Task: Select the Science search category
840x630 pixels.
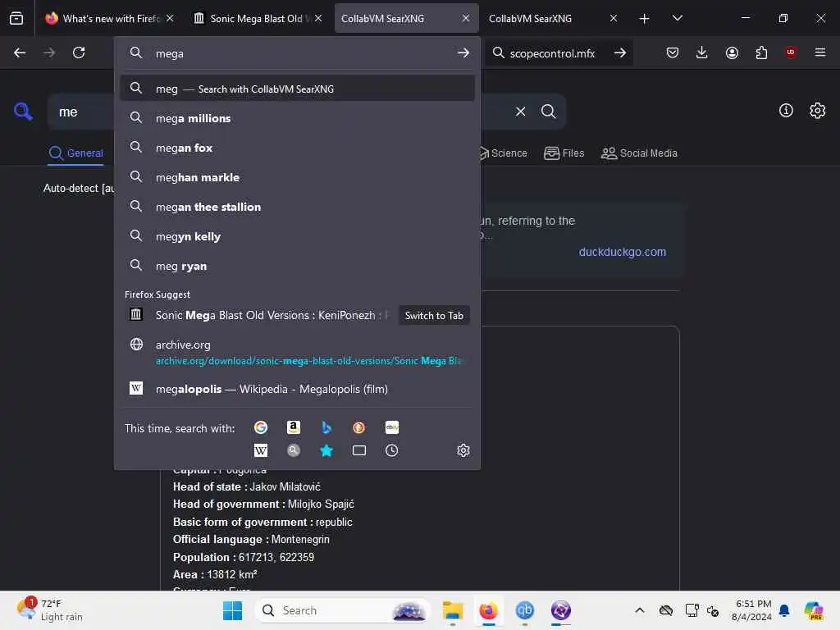Action: click(x=503, y=153)
